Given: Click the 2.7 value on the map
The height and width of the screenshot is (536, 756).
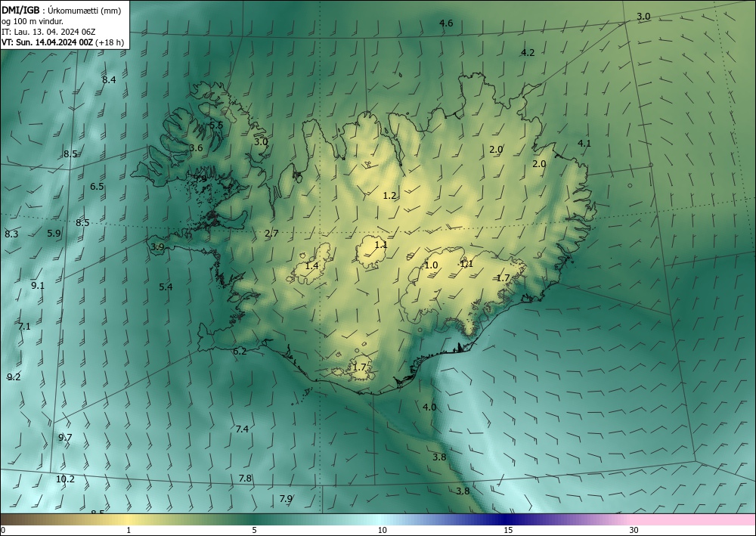Looking at the screenshot, I should (271, 234).
